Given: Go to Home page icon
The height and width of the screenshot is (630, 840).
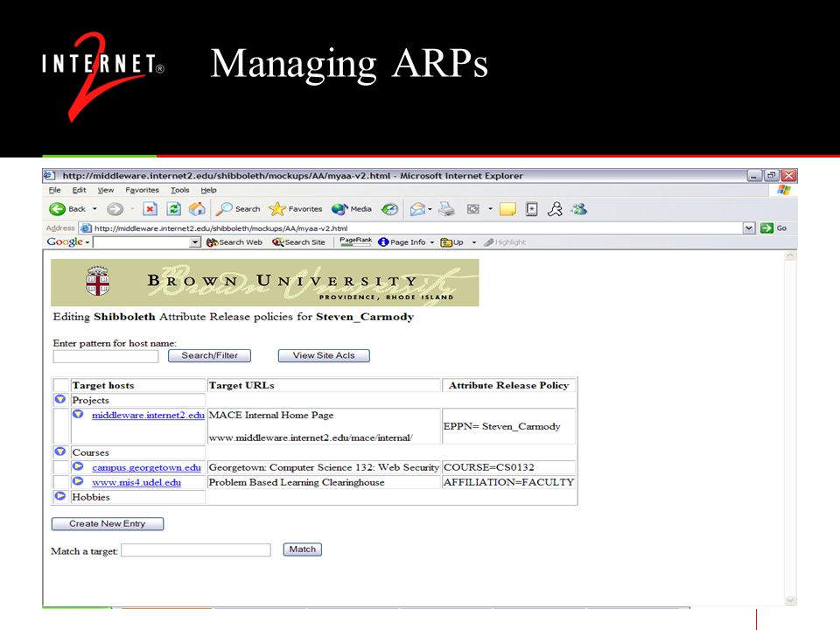Looking at the screenshot, I should 197,208.
